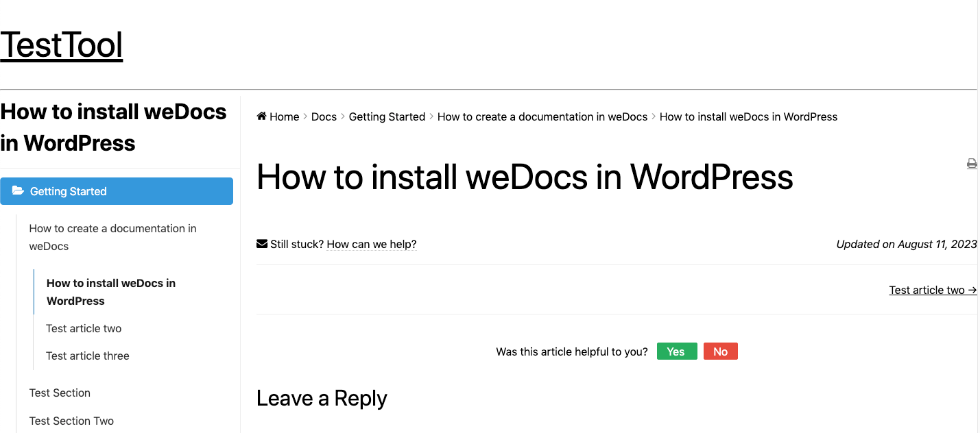Open Getting Started breadcrumb link

coord(387,116)
